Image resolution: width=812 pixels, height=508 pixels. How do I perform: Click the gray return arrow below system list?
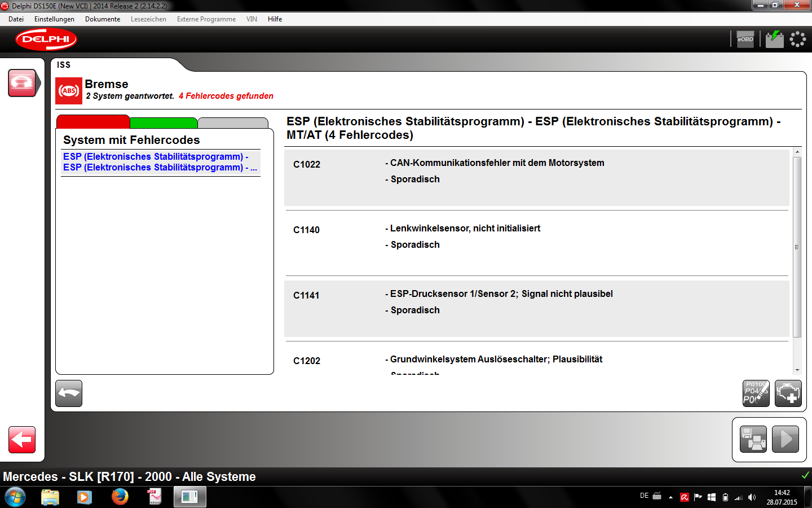tap(69, 393)
